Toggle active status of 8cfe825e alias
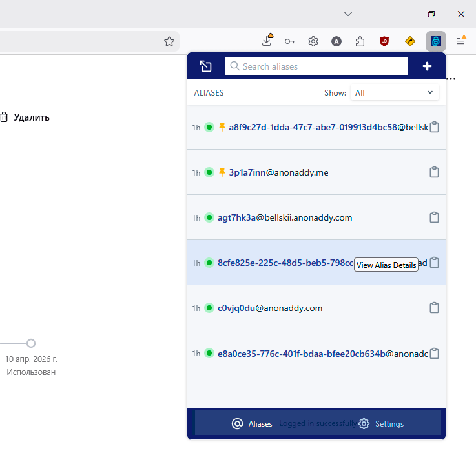The image size is (476, 453). 209,263
